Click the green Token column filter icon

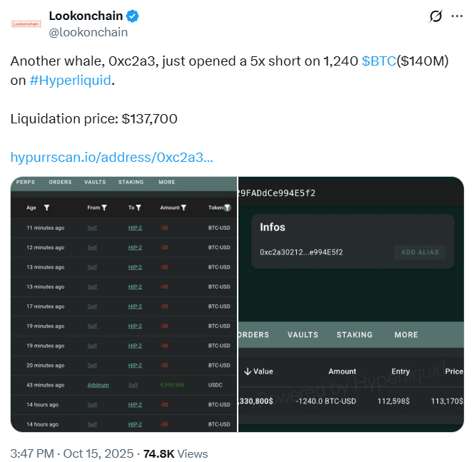(x=227, y=207)
